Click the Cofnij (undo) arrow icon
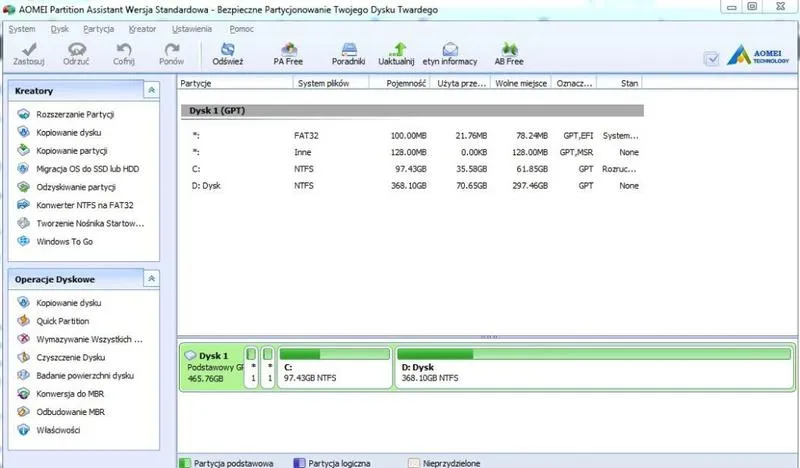The height and width of the screenshot is (468, 800). [x=123, y=49]
